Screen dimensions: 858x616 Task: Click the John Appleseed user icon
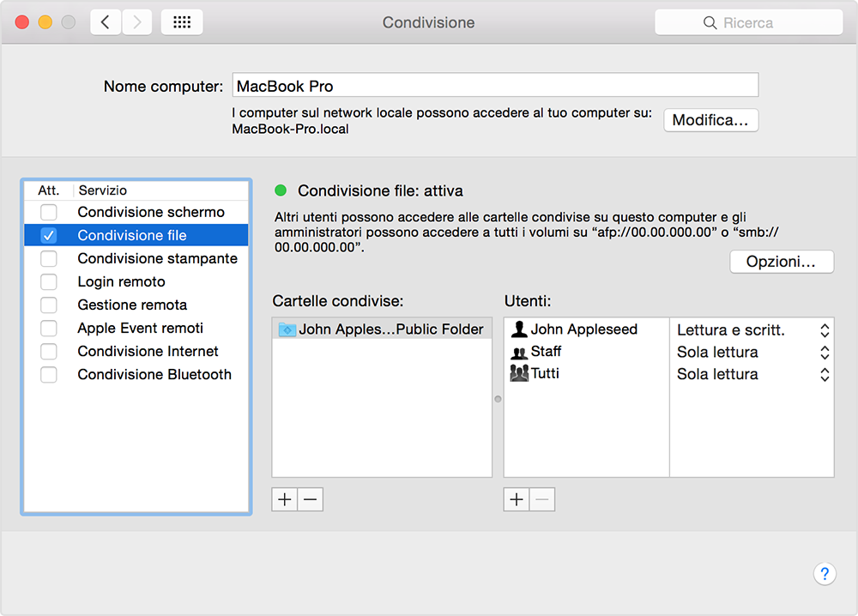pyautogui.click(x=519, y=329)
